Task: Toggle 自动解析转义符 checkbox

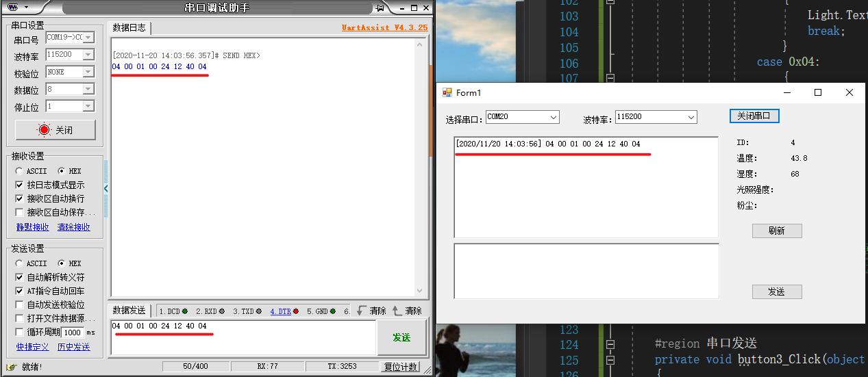Action: pyautogui.click(x=19, y=277)
